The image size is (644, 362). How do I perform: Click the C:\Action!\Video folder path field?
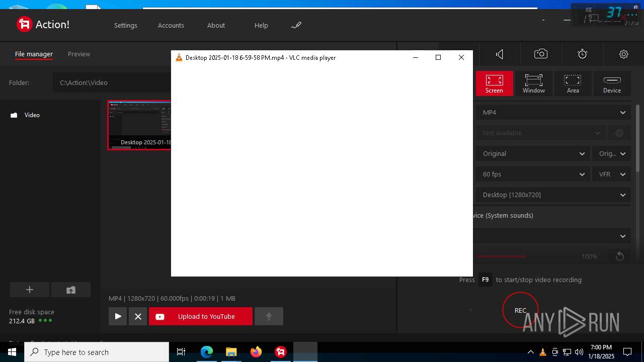coord(112,82)
